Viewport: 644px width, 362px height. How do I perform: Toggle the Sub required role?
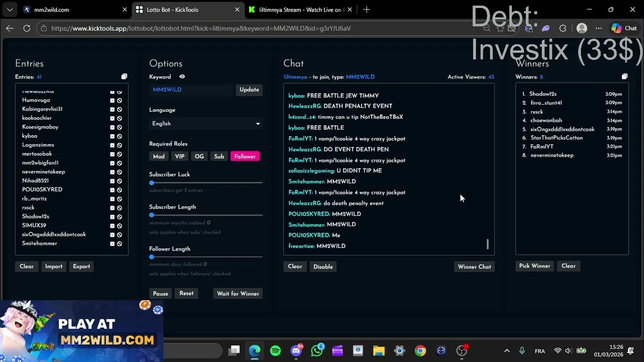[x=219, y=156]
